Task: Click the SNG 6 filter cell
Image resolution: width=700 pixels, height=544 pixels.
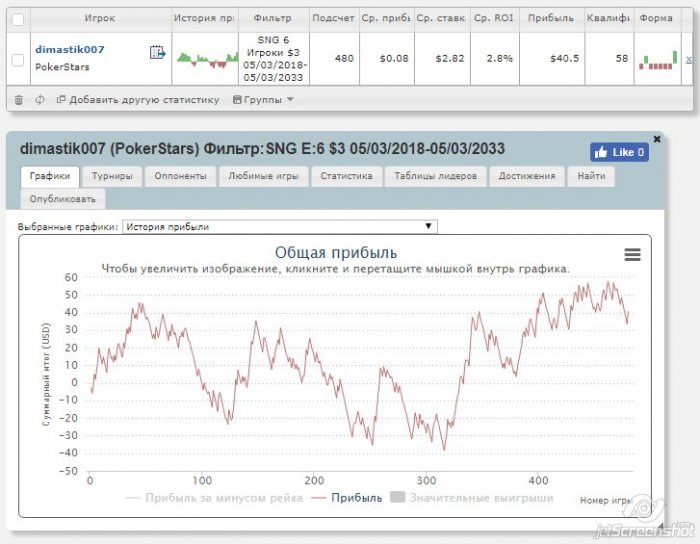Action: click(274, 58)
